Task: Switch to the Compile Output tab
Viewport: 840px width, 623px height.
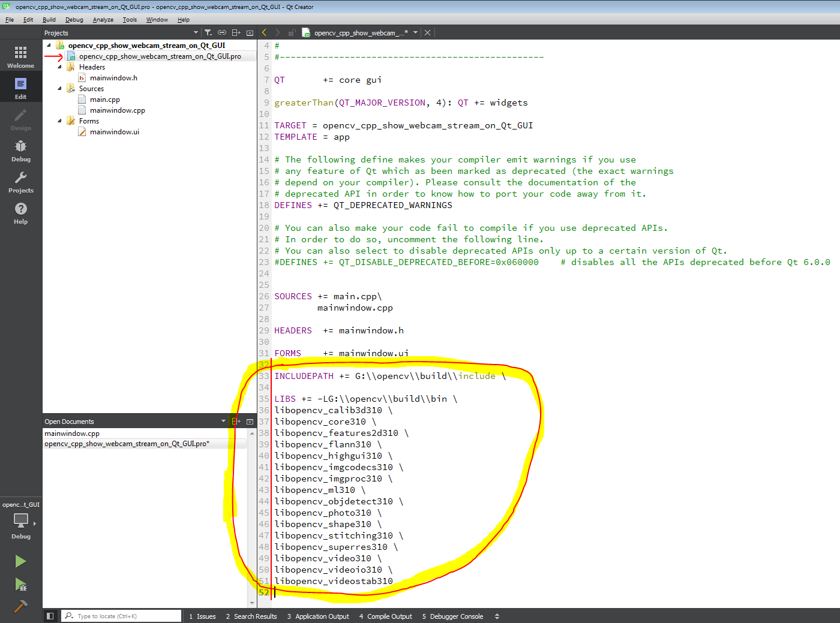Action: coord(385,616)
